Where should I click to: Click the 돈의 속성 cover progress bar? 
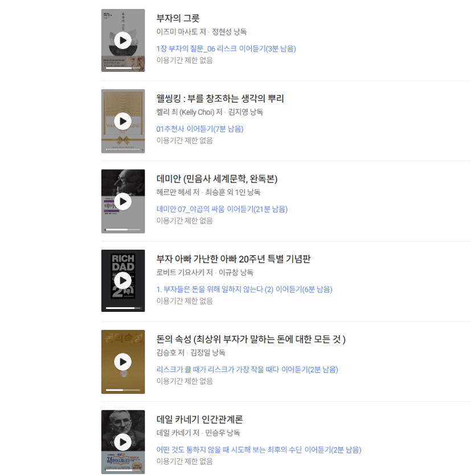[x=123, y=390]
